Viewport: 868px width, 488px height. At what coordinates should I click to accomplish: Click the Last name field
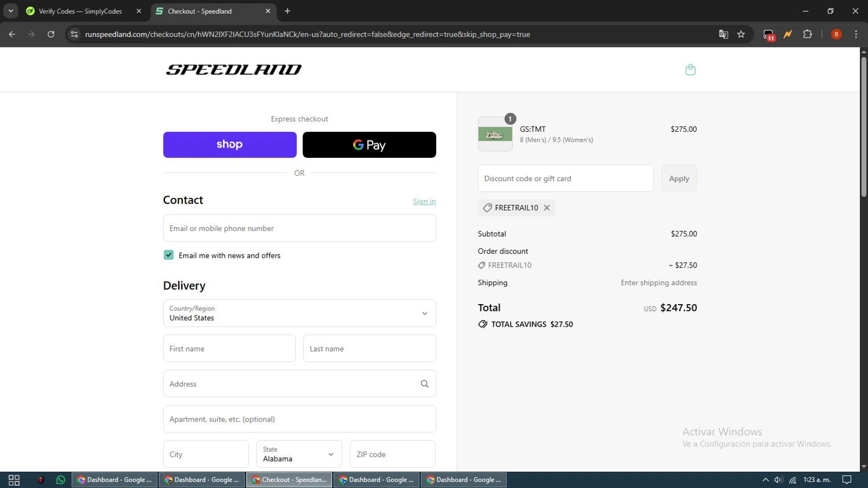[369, 349]
